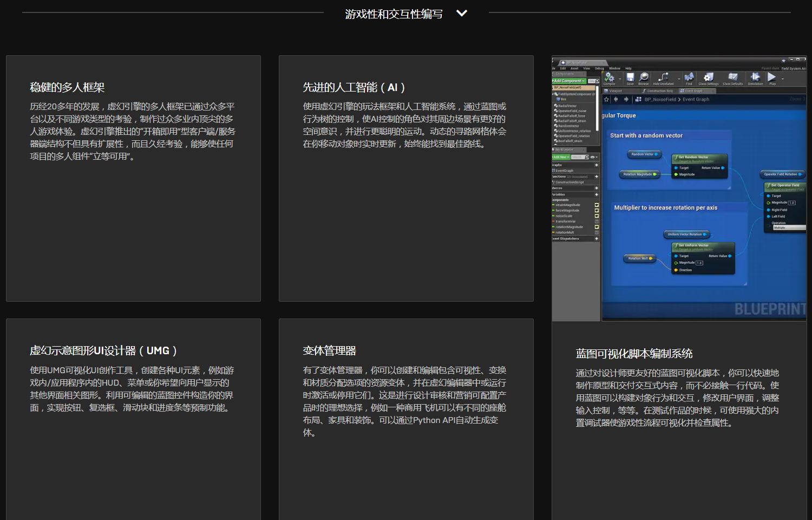Click Compile icon in Blueprint editor image

coord(609,77)
